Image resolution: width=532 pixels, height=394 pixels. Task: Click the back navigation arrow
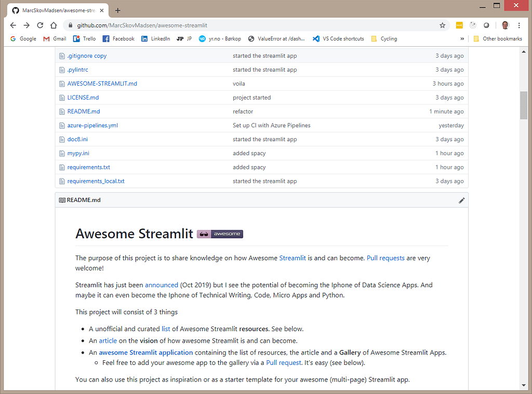[x=13, y=25]
